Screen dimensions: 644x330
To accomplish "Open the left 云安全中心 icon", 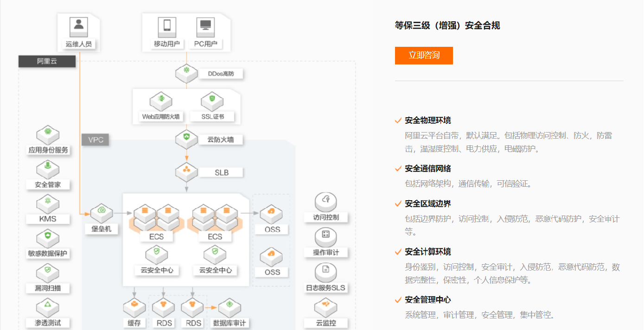I will coord(157,254).
